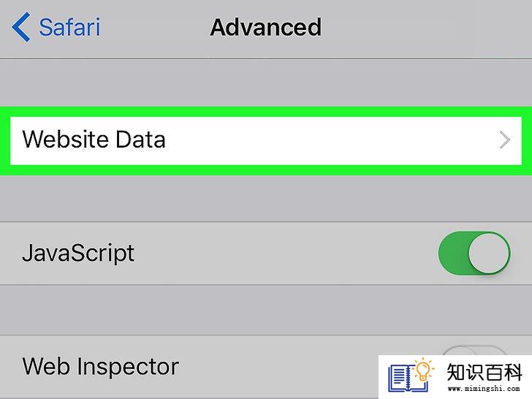Tap the blue back chevron arrow

pyautogui.click(x=21, y=27)
